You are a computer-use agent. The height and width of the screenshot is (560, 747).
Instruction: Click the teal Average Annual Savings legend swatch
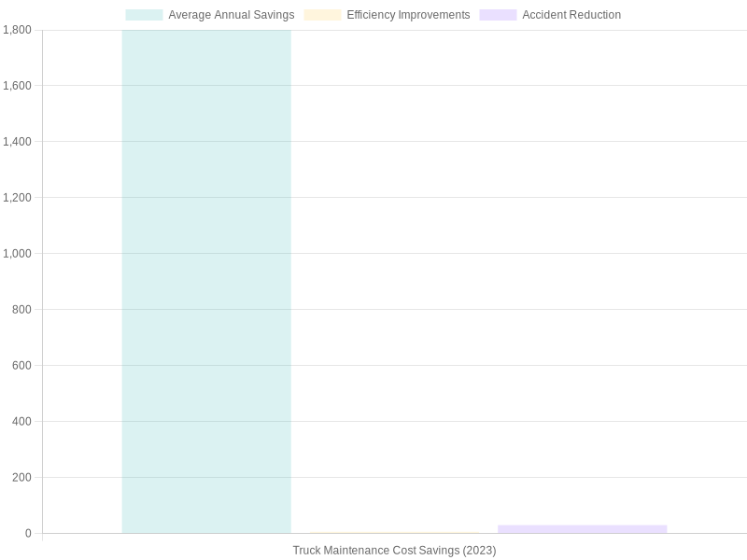144,15
